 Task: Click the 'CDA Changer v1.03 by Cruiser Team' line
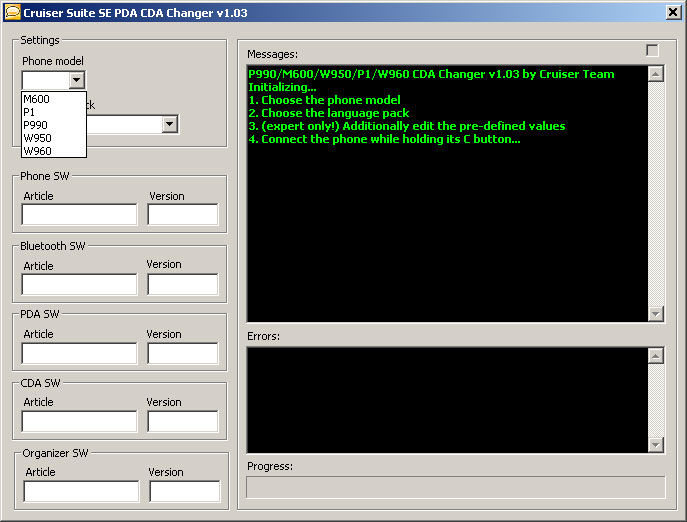(431, 74)
